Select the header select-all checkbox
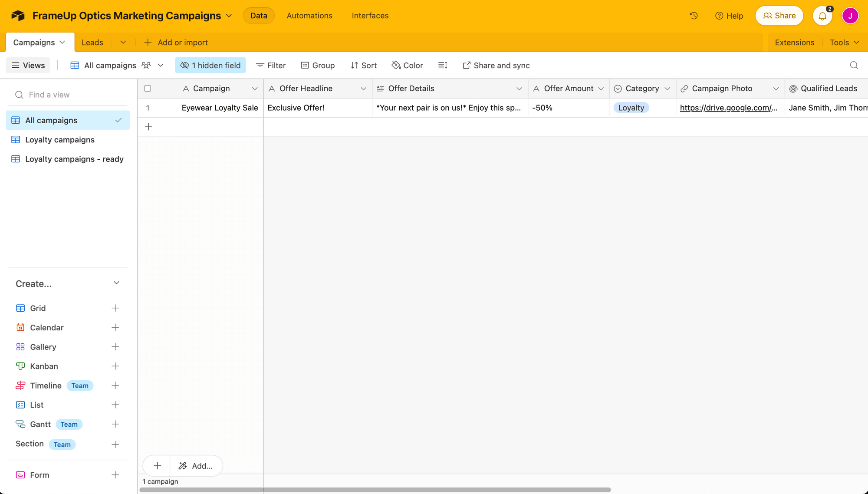 click(x=148, y=88)
